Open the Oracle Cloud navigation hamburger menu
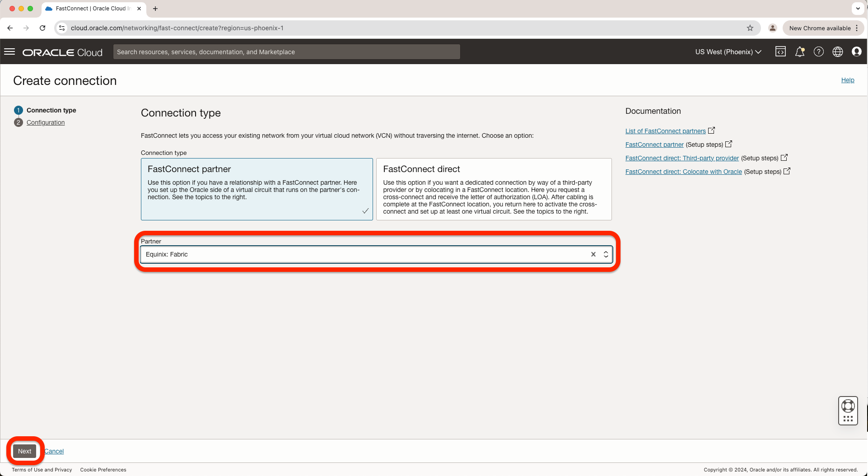The height and width of the screenshot is (476, 868). pos(9,52)
